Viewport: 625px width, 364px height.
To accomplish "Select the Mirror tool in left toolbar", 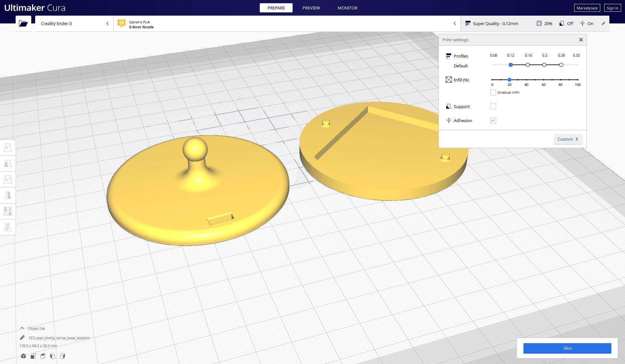I will click(8, 195).
